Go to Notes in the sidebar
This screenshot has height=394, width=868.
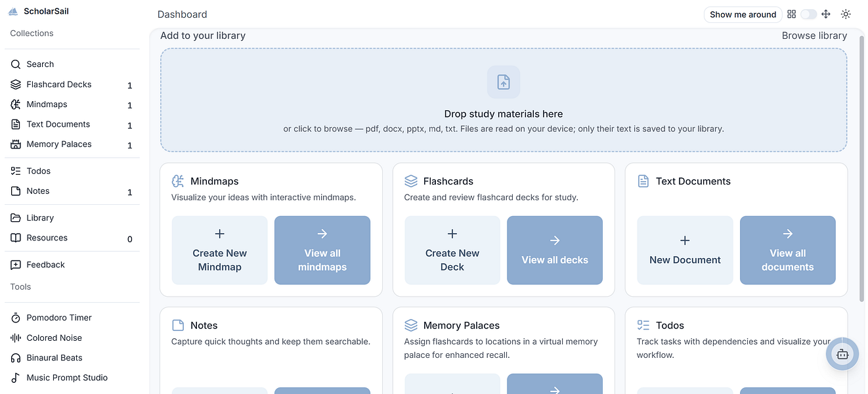coord(72,191)
